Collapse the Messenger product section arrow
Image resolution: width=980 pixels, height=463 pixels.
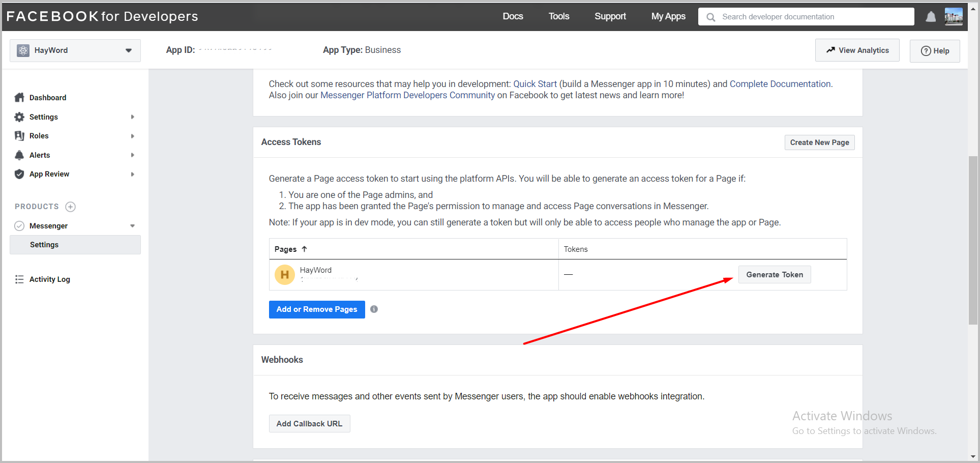132,226
